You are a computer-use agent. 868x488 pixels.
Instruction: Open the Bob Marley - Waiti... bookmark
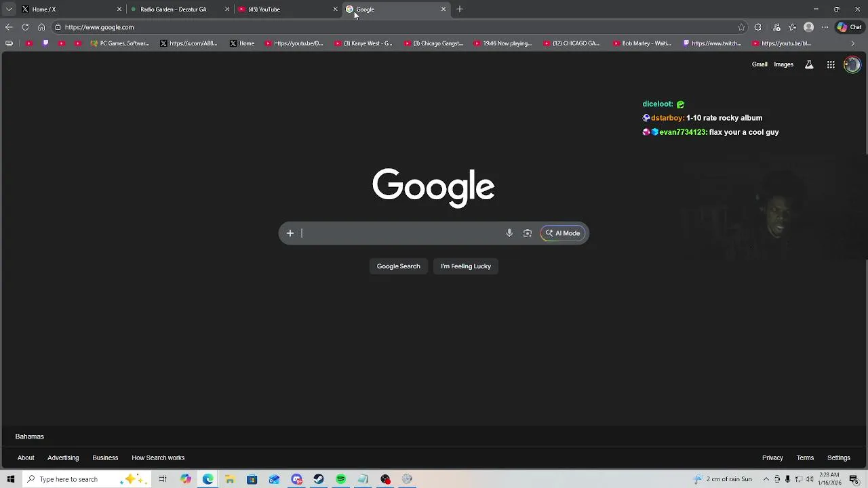(x=642, y=43)
